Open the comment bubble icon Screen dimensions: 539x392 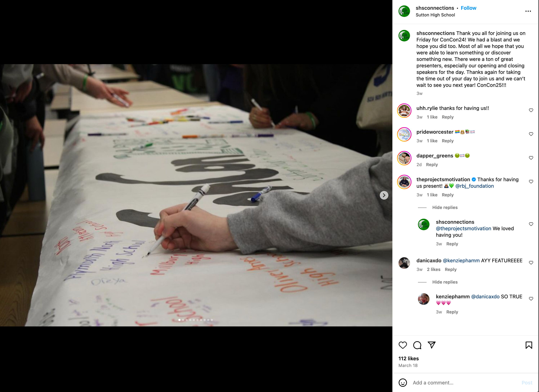(x=417, y=345)
